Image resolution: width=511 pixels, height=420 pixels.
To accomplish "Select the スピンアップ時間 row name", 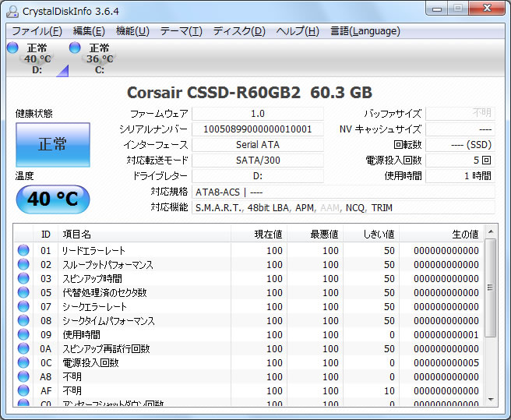I will pos(92,278).
